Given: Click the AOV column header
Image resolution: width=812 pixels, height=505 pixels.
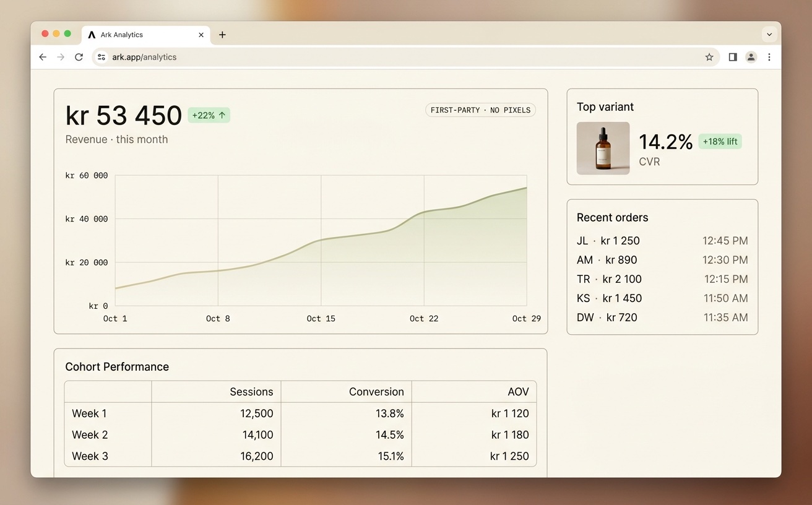Looking at the screenshot, I should pyautogui.click(x=518, y=392).
